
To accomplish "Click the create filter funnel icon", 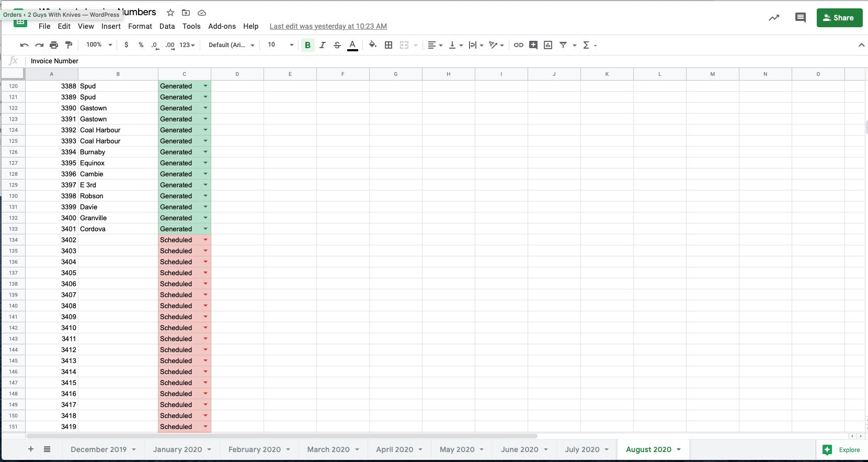I will [563, 45].
